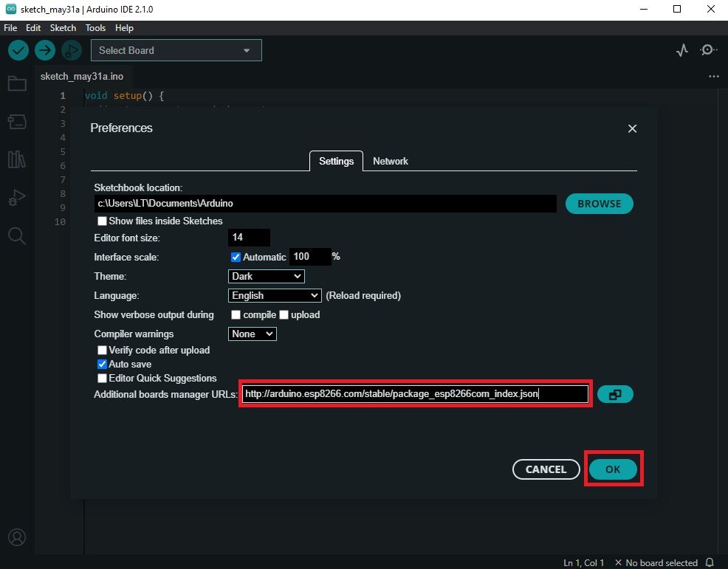
Task: Open Library Manager books icon
Action: [16, 159]
